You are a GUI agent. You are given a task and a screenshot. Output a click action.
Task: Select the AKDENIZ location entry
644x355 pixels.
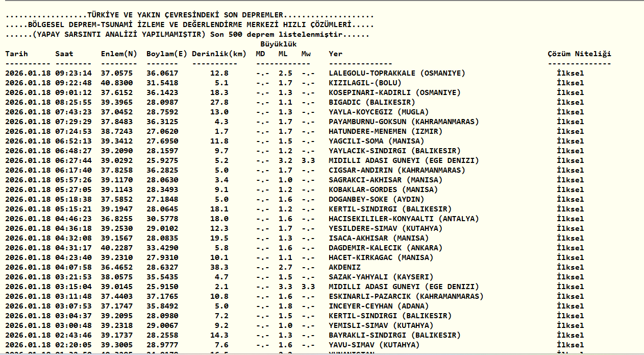pyautogui.click(x=344, y=267)
